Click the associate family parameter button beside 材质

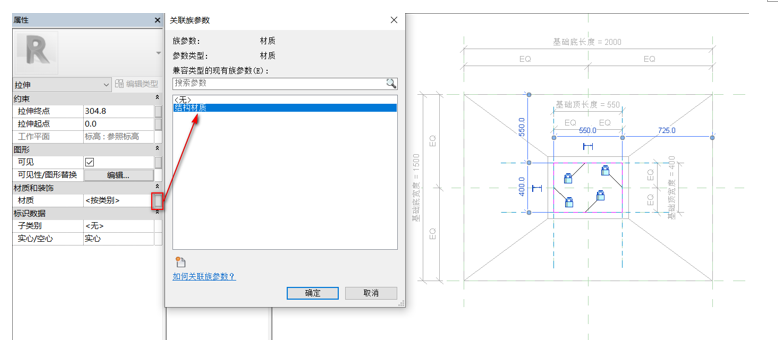tap(158, 201)
